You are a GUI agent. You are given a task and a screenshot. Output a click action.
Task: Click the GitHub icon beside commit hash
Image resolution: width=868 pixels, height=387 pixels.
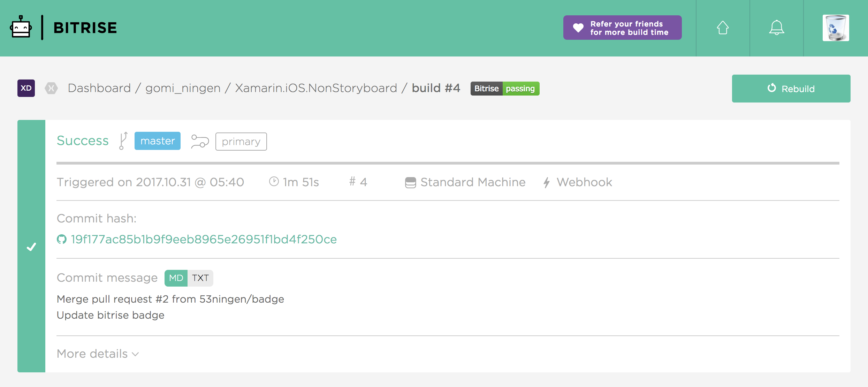[62, 239]
